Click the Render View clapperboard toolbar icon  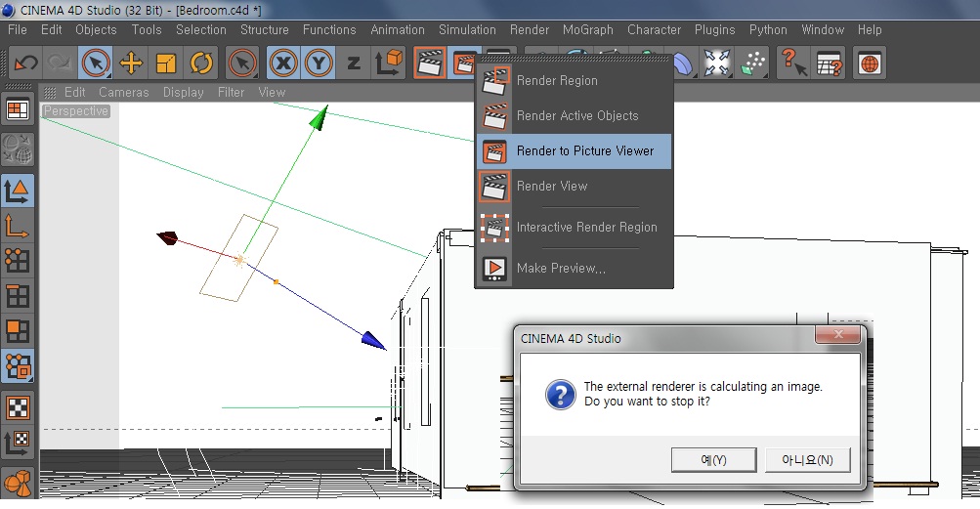(429, 64)
